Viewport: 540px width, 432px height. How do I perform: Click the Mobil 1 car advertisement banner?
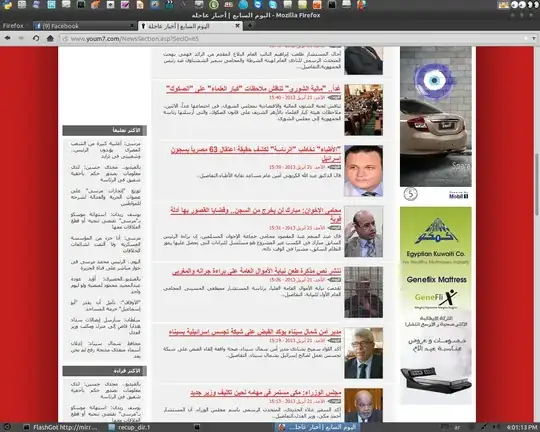point(436,123)
